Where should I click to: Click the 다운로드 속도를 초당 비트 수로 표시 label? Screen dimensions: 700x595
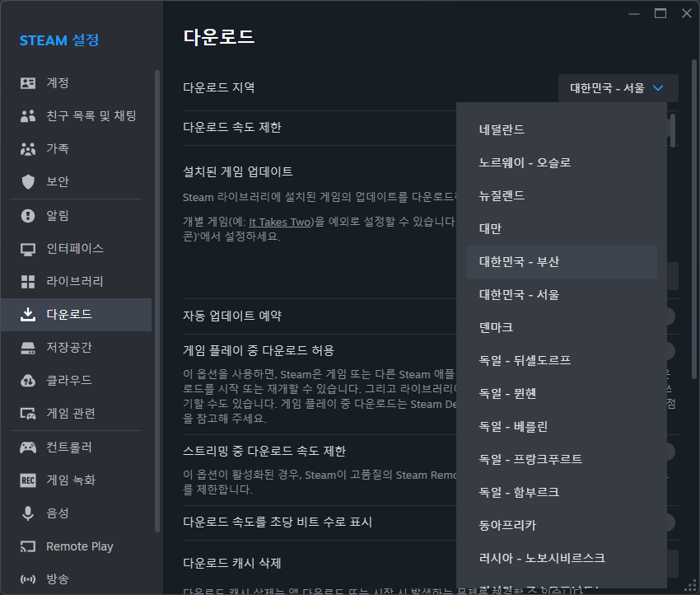point(278,522)
